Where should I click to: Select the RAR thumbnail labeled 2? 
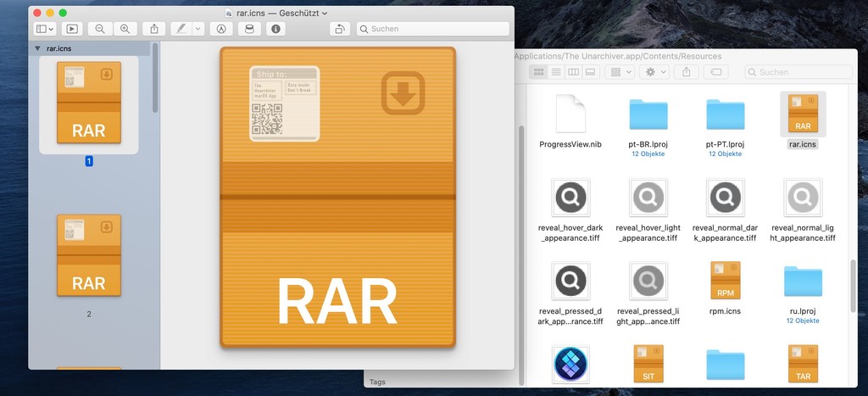point(88,255)
